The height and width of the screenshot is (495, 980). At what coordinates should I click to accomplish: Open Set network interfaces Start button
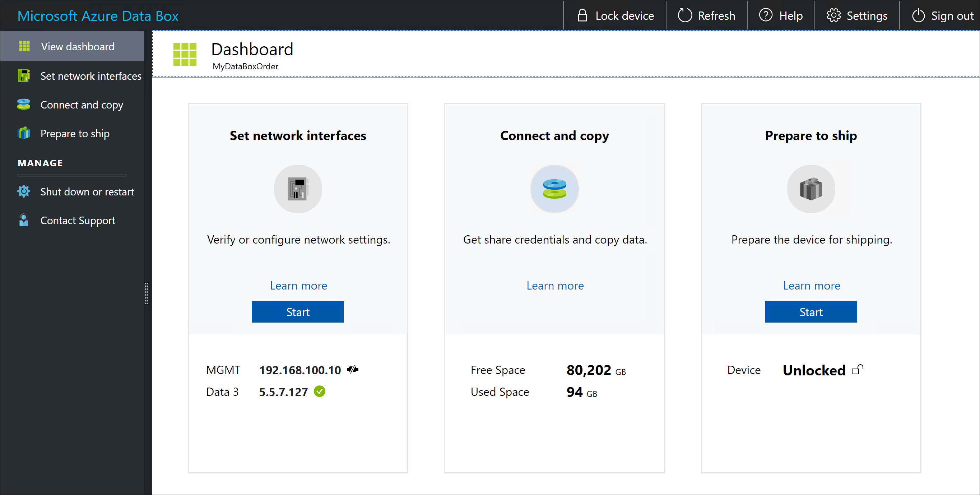point(298,312)
